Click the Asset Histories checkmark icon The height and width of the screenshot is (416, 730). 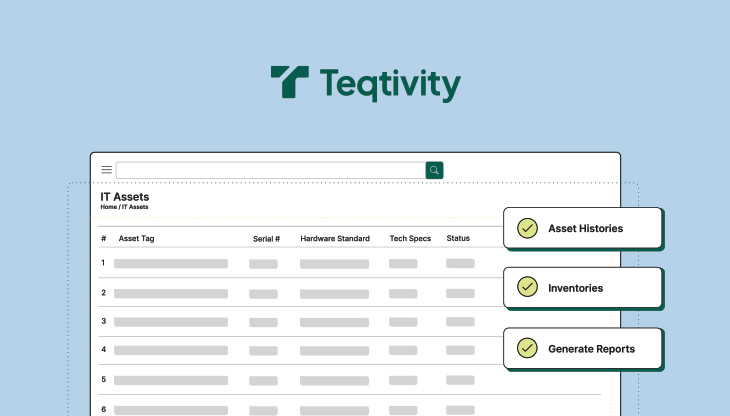pyautogui.click(x=527, y=228)
